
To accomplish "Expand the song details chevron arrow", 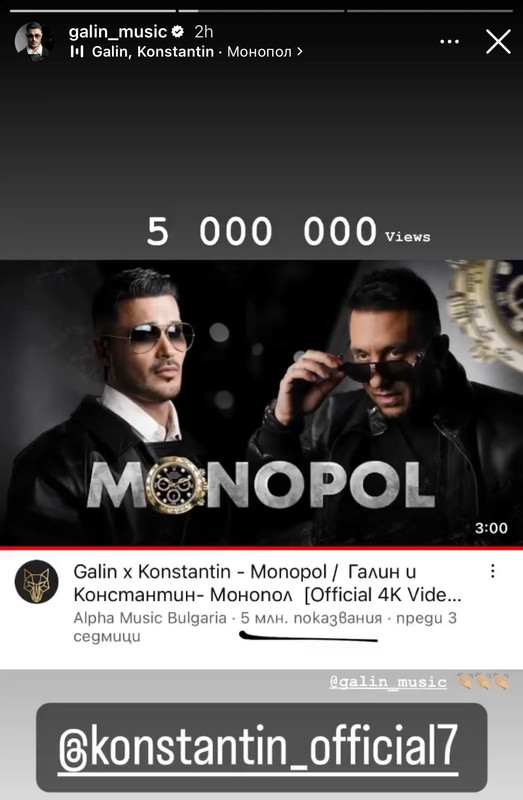I will tap(300, 52).
